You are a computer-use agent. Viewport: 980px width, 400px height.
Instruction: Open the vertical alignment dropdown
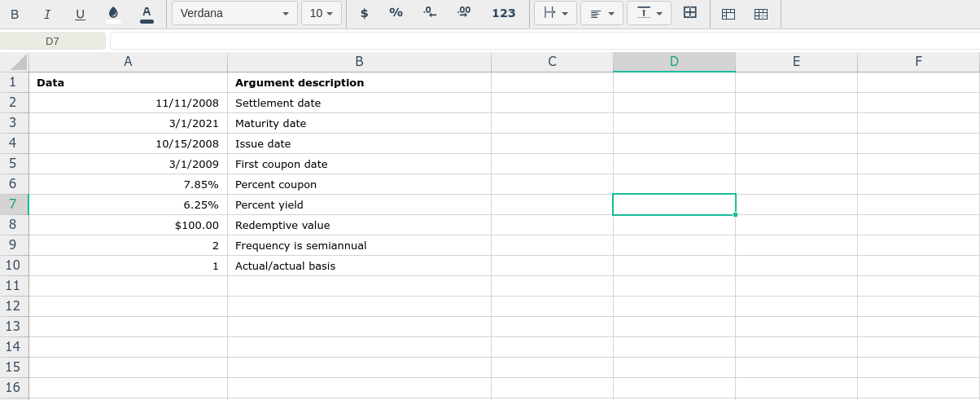coord(649,13)
